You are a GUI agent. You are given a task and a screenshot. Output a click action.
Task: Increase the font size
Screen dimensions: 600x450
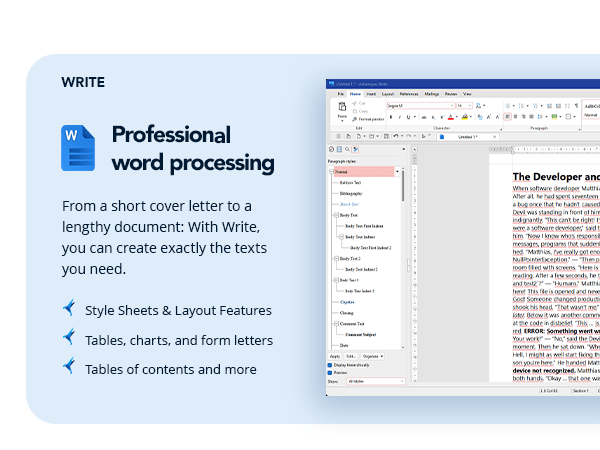click(x=489, y=117)
